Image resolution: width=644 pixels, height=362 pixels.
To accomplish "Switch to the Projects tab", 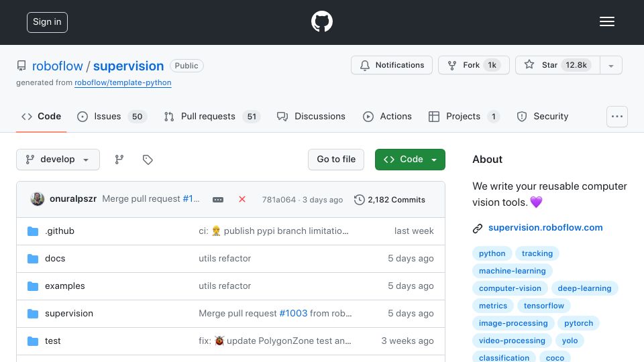I will click(464, 117).
